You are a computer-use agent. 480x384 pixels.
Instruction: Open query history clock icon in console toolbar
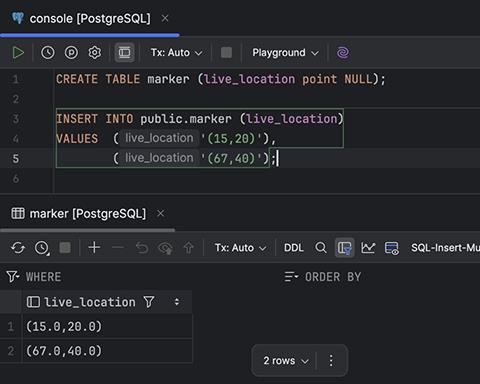pos(48,53)
